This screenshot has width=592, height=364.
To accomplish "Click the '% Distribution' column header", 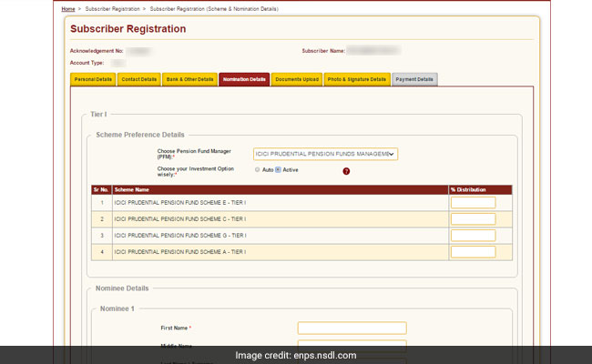I will coord(468,189).
